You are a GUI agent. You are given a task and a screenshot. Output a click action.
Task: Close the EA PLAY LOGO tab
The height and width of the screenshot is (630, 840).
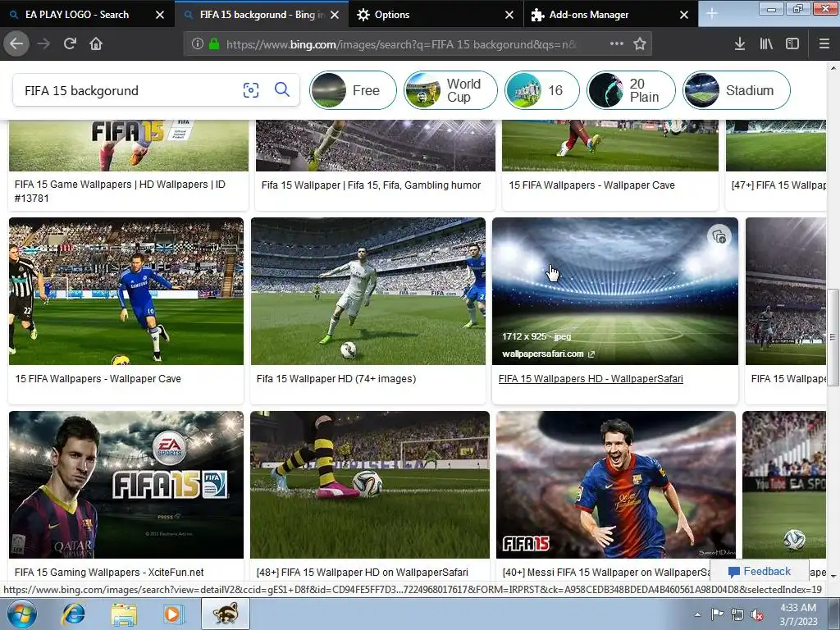160,15
